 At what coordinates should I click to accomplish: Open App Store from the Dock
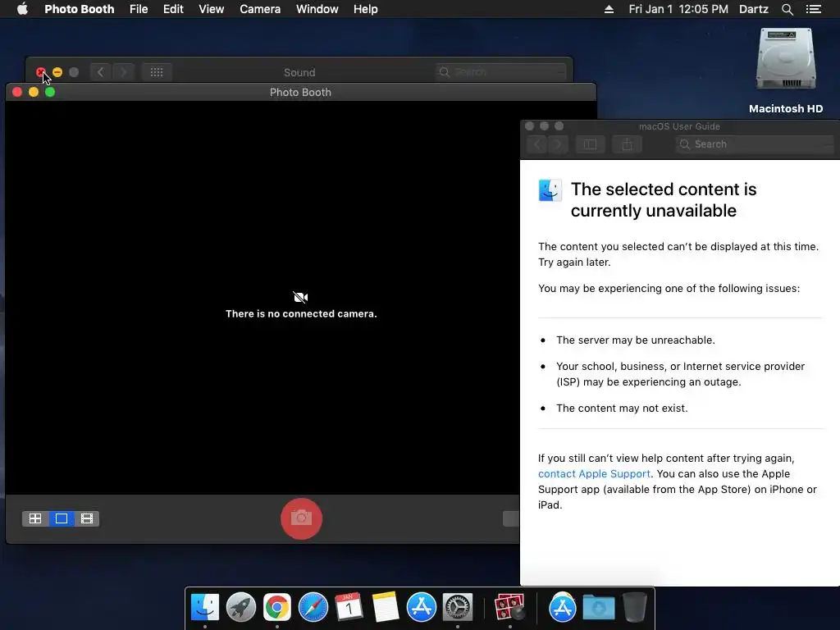click(x=421, y=608)
